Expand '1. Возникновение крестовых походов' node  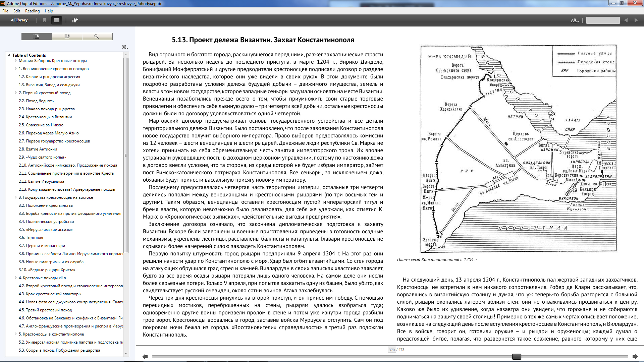pos(16,69)
